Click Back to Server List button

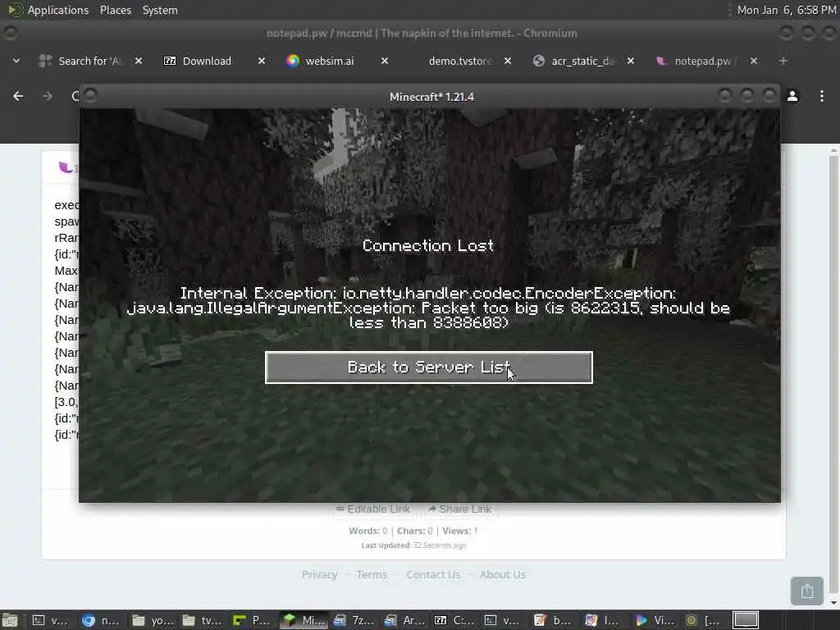click(428, 367)
